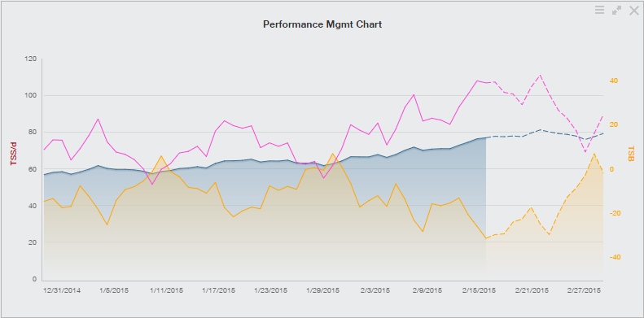644x318 pixels.
Task: Click the TSS/d left axis label
Action: (14, 154)
